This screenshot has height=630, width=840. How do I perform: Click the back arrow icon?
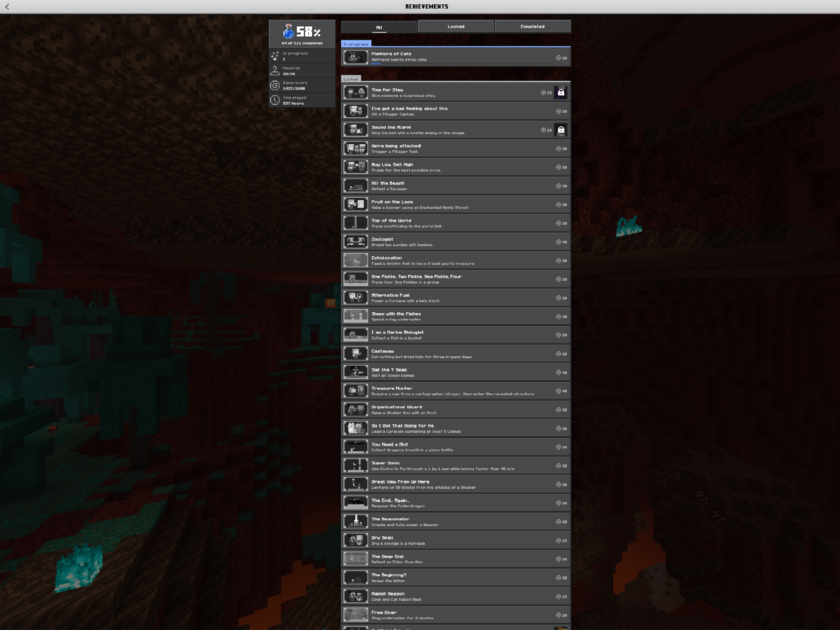pyautogui.click(x=7, y=7)
